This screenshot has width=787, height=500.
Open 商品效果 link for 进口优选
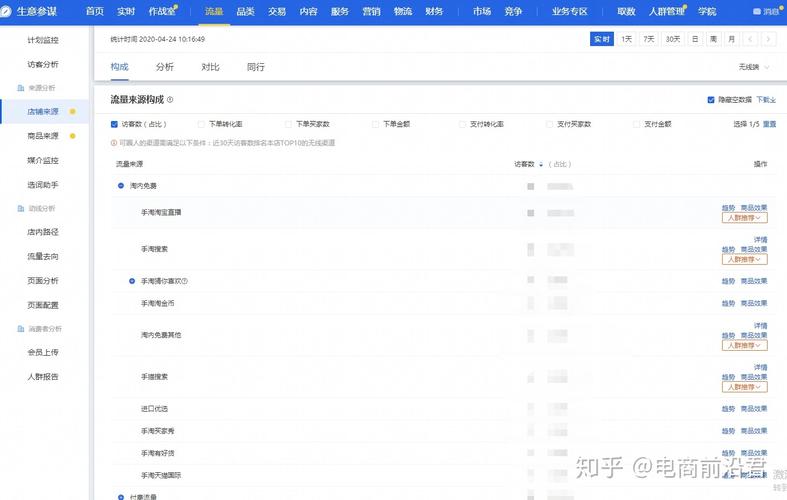click(754, 409)
